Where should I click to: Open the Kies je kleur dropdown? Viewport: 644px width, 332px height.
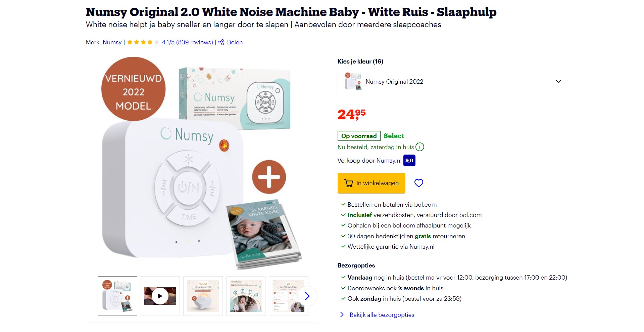[453, 82]
